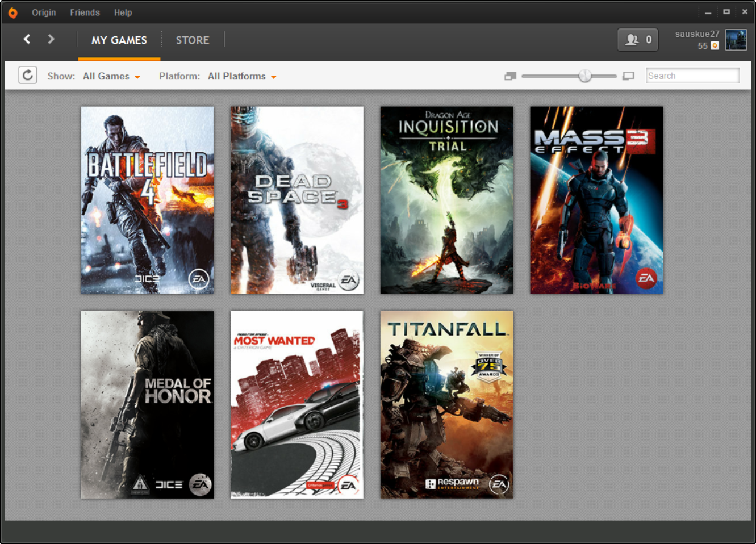Click the small tiles size icon
The width and height of the screenshot is (756, 544).
pos(510,76)
